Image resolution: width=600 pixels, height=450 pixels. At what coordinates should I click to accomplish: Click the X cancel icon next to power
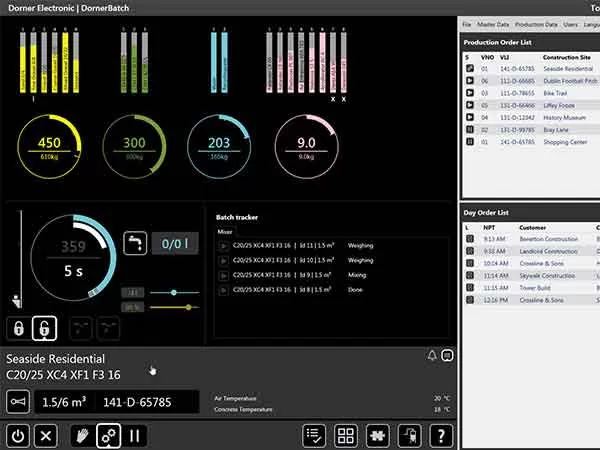tap(46, 435)
